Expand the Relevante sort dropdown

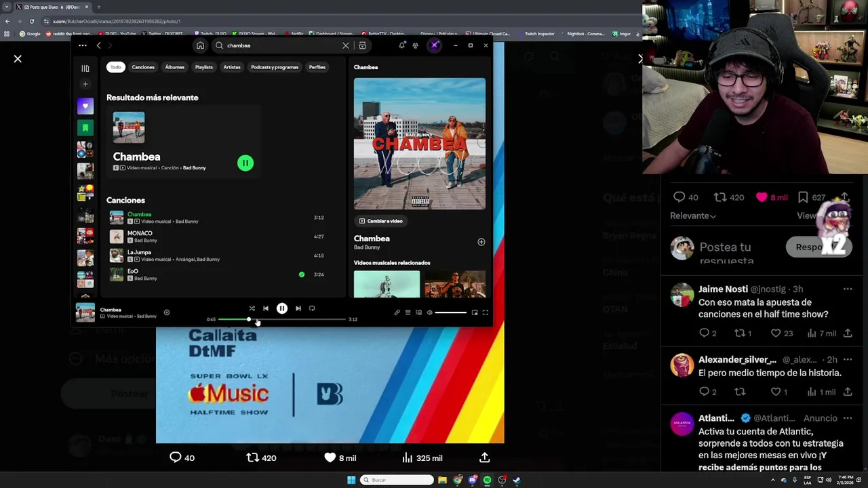(693, 216)
